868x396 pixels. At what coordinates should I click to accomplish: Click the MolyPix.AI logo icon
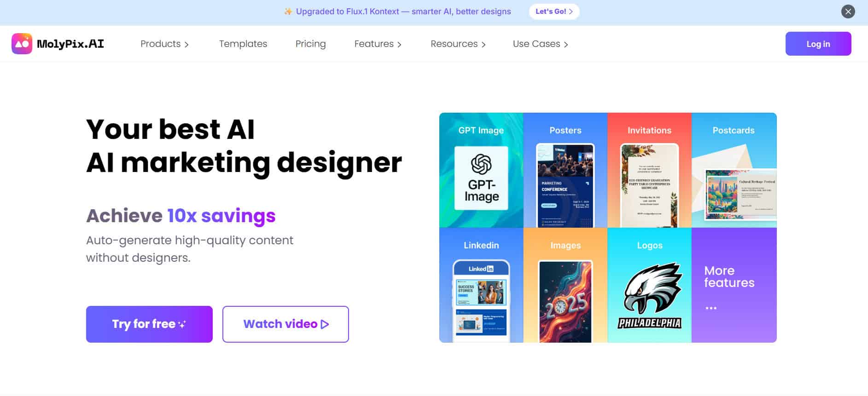tap(22, 44)
